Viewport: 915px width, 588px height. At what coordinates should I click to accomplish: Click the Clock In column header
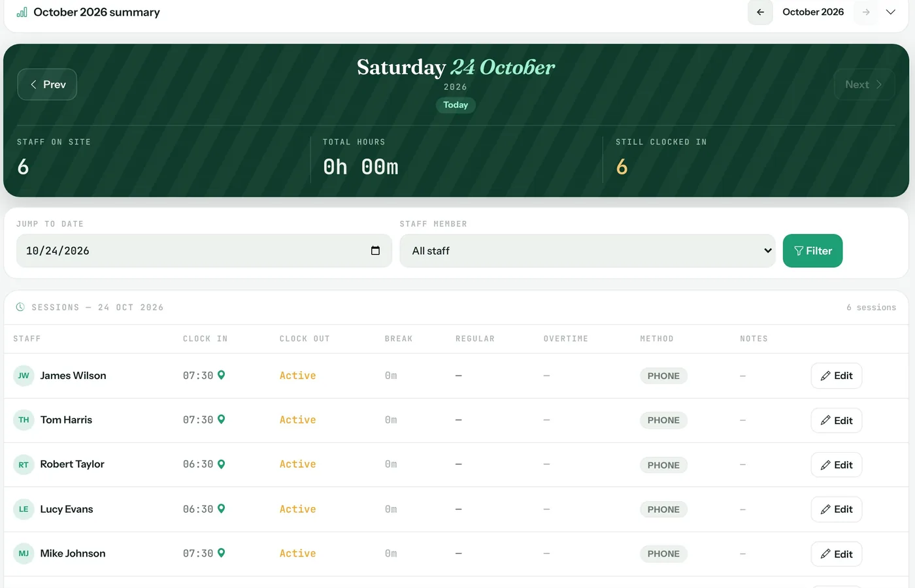coord(205,338)
